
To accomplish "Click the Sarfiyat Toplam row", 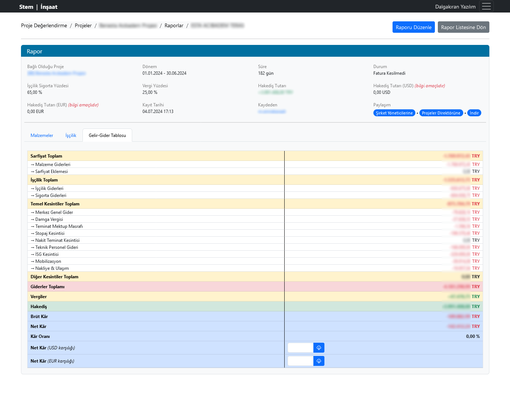I will (46, 156).
